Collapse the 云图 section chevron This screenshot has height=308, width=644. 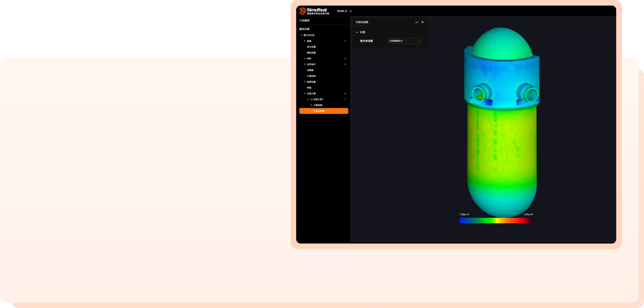[357, 32]
